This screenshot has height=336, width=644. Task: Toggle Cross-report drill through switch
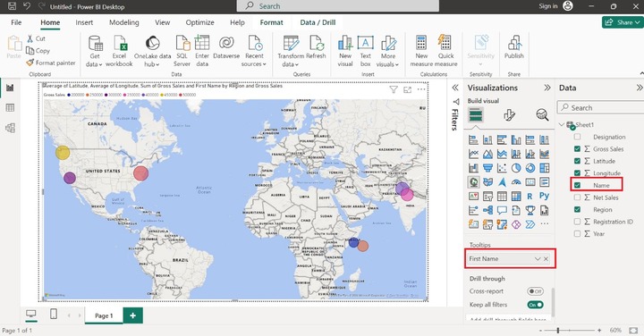tap(535, 291)
